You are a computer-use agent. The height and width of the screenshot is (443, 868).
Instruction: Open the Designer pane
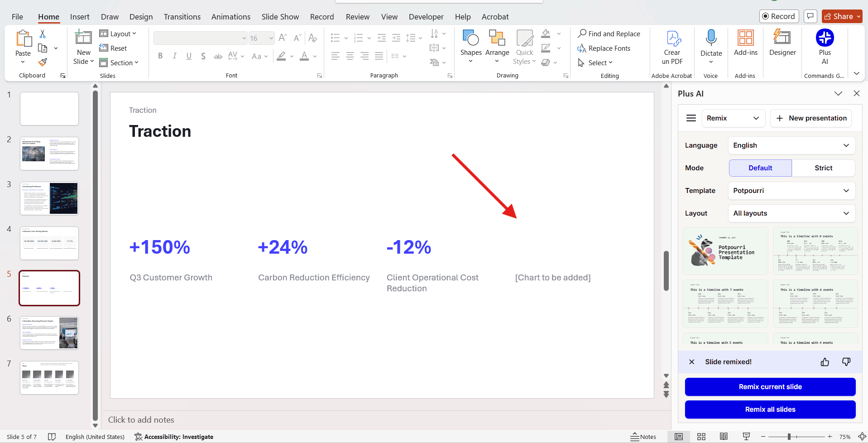pos(782,43)
